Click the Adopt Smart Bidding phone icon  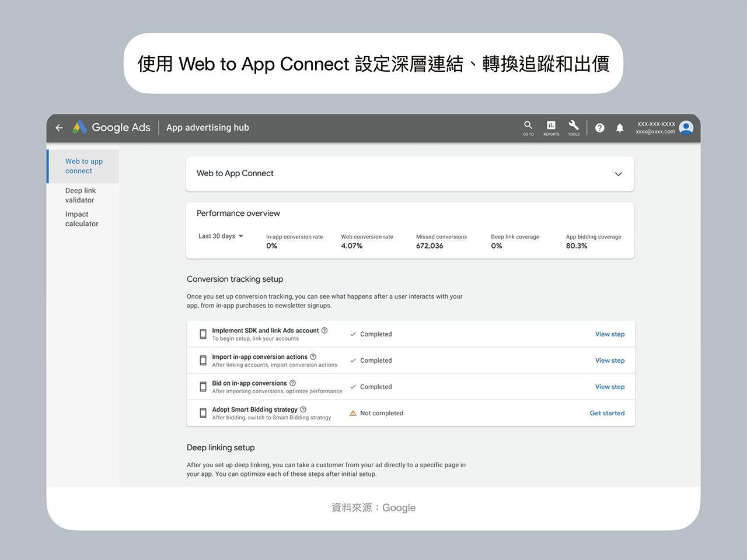(x=203, y=413)
